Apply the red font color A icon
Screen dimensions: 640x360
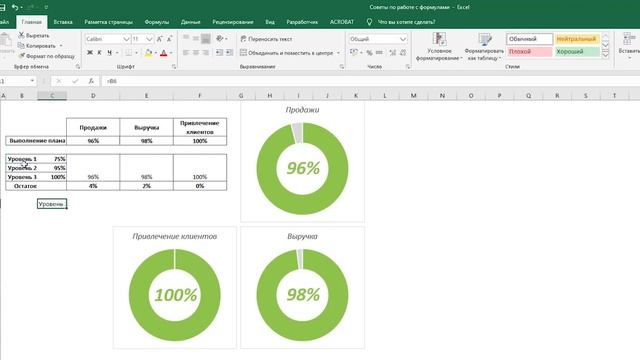(164, 53)
